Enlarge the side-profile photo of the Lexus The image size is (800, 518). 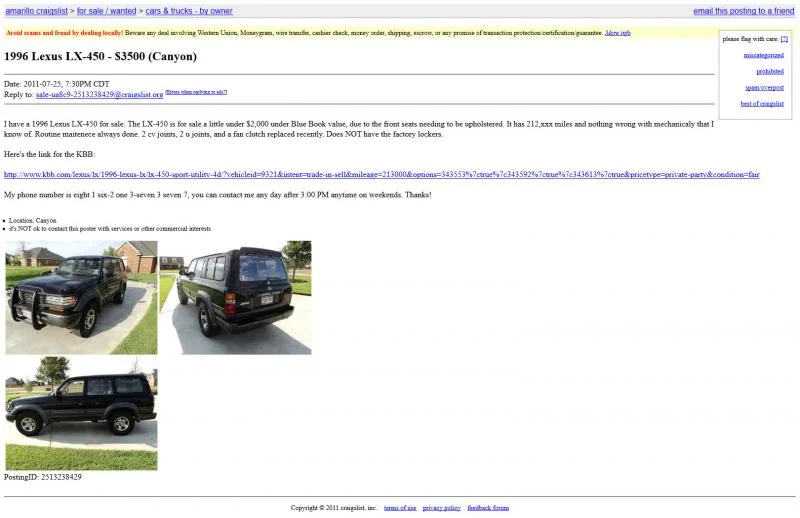[x=81, y=413]
